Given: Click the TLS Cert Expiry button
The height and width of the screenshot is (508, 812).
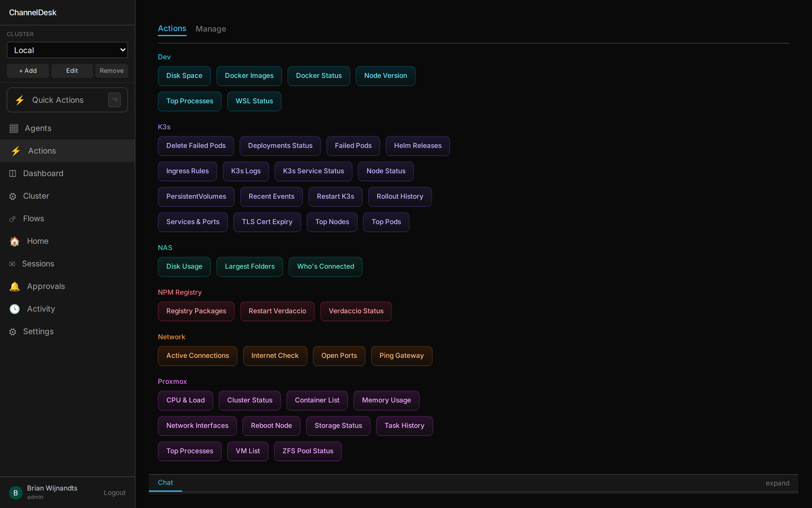Looking at the screenshot, I should coord(267,222).
